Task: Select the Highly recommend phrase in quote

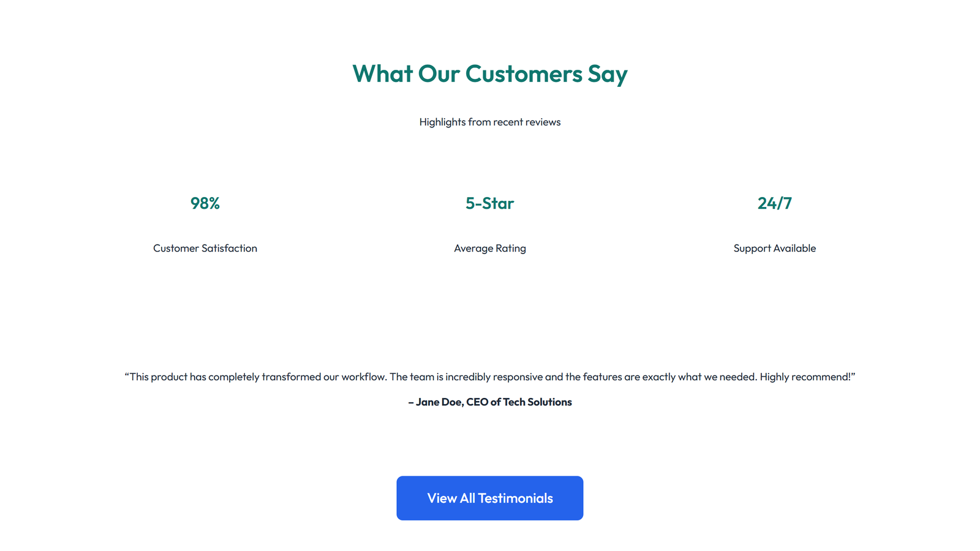Action: 806,377
